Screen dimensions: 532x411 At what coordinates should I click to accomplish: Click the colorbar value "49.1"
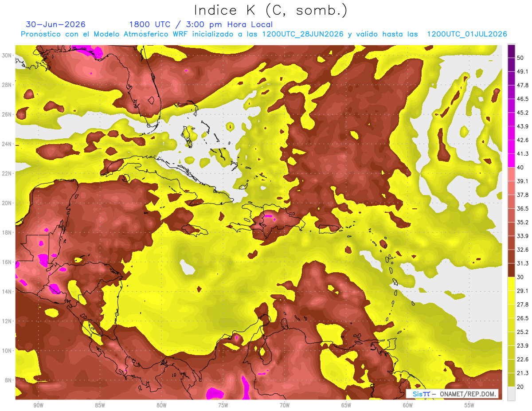[523, 71]
